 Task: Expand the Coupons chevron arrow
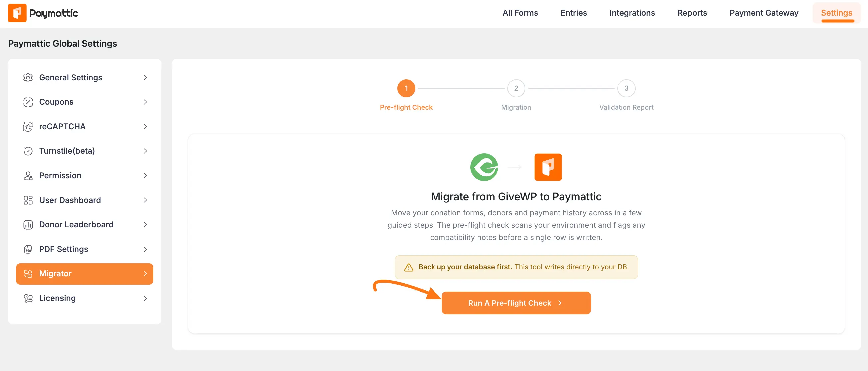(145, 102)
